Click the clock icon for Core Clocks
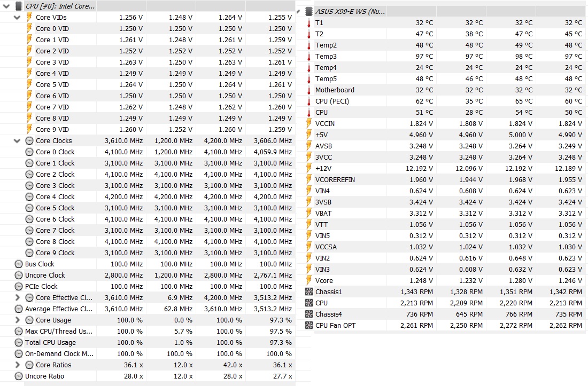Screen dimensions: 588x386 pos(29,141)
